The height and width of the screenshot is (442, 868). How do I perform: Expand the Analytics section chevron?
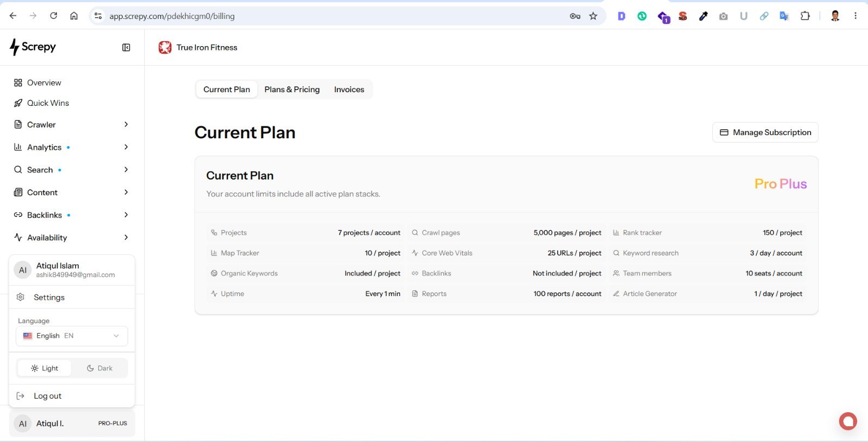tap(126, 147)
